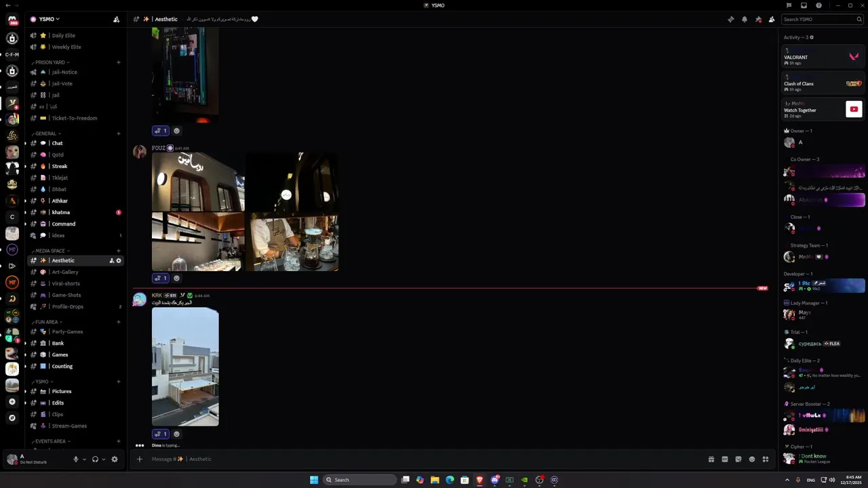Screen dimensions: 868x488
Task: Open the C-F-M server icon
Action: tap(12, 54)
